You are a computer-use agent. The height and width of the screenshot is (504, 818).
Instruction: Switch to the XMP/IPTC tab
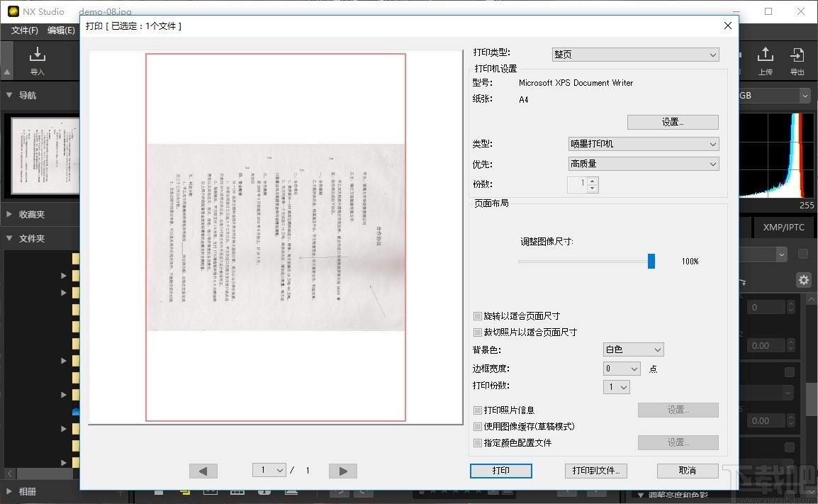click(783, 228)
